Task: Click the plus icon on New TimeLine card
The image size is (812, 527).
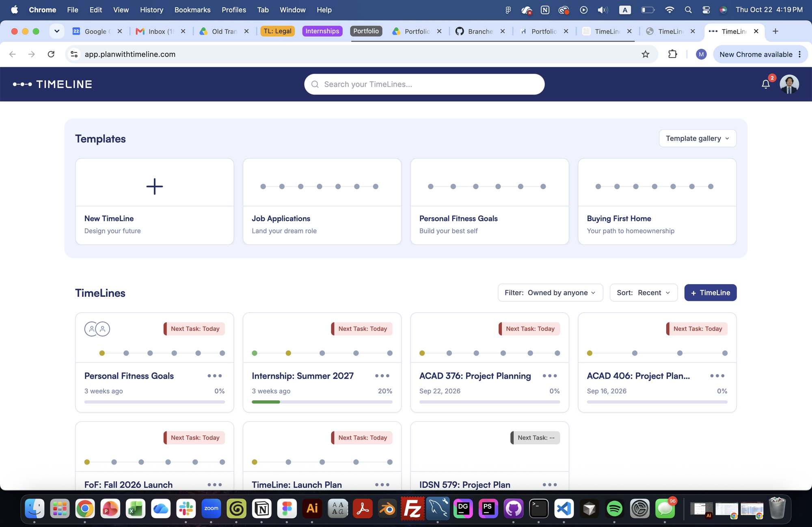Action: pyautogui.click(x=155, y=186)
